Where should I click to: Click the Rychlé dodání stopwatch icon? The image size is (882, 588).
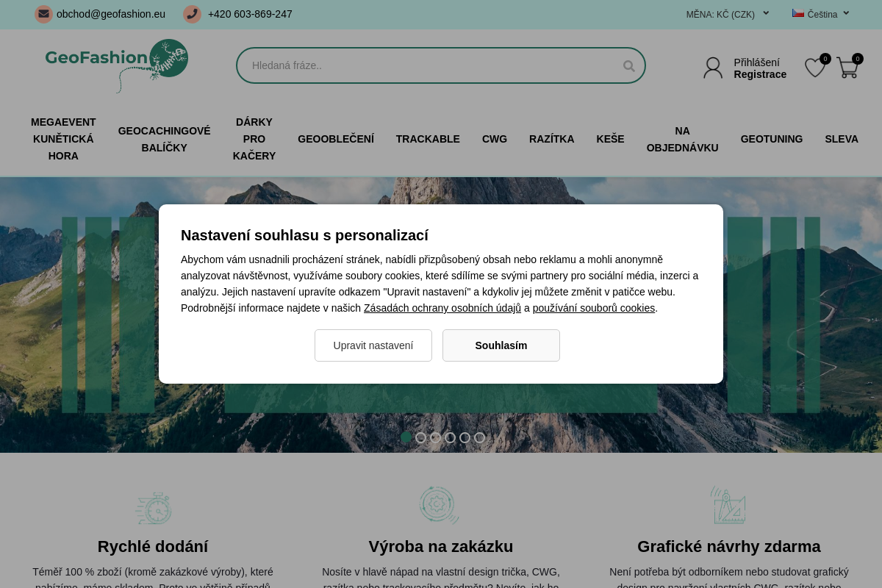click(153, 507)
